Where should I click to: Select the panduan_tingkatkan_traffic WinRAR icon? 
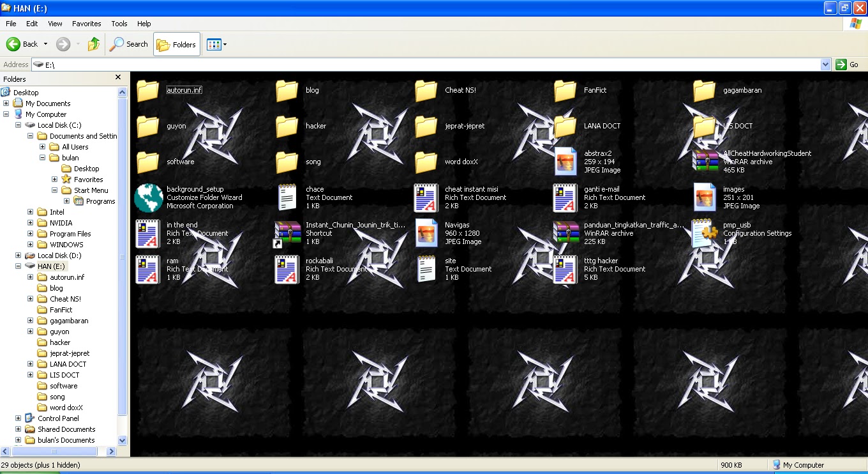[x=565, y=233]
